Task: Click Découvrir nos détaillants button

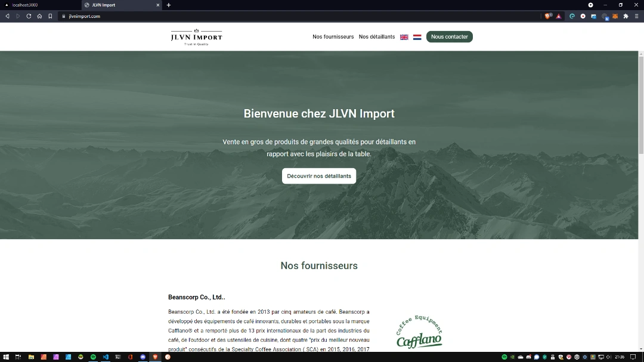Action: tap(319, 176)
